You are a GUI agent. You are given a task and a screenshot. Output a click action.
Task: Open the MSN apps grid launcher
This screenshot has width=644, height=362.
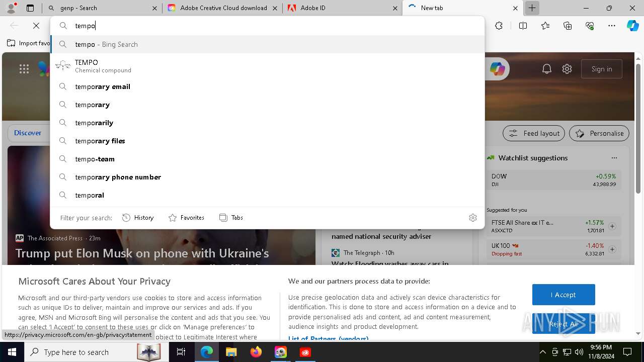[x=24, y=69]
